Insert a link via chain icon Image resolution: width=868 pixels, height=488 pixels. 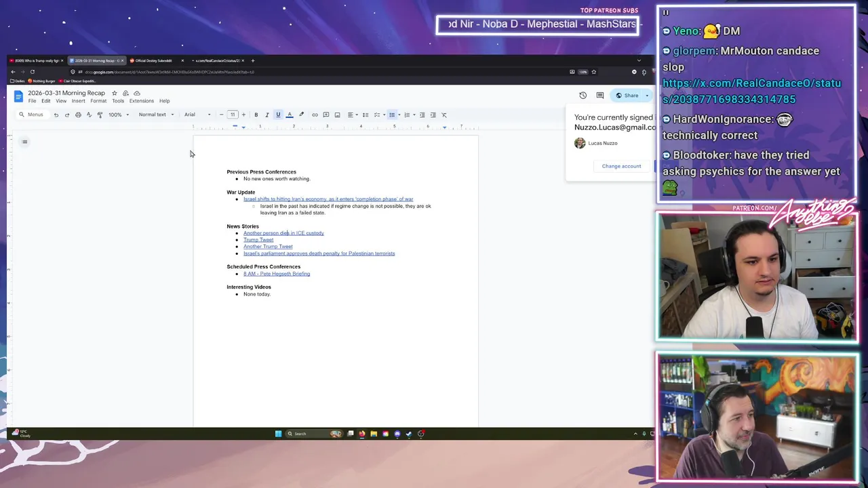315,115
